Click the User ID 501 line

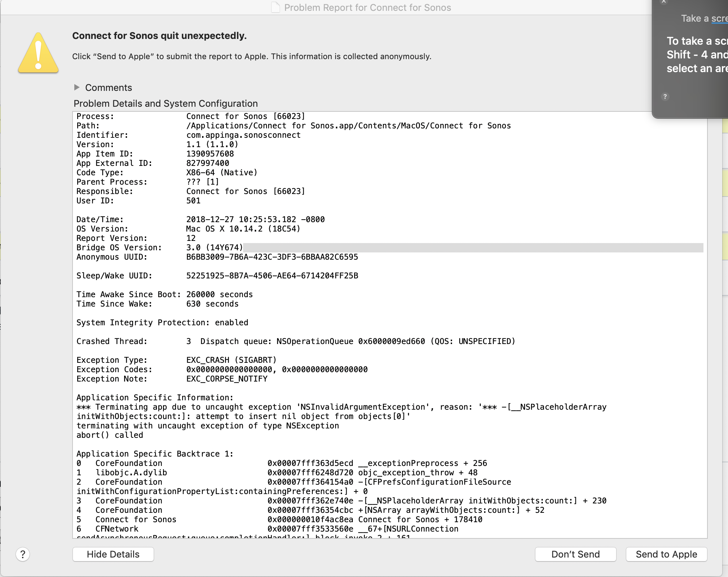[x=138, y=201]
